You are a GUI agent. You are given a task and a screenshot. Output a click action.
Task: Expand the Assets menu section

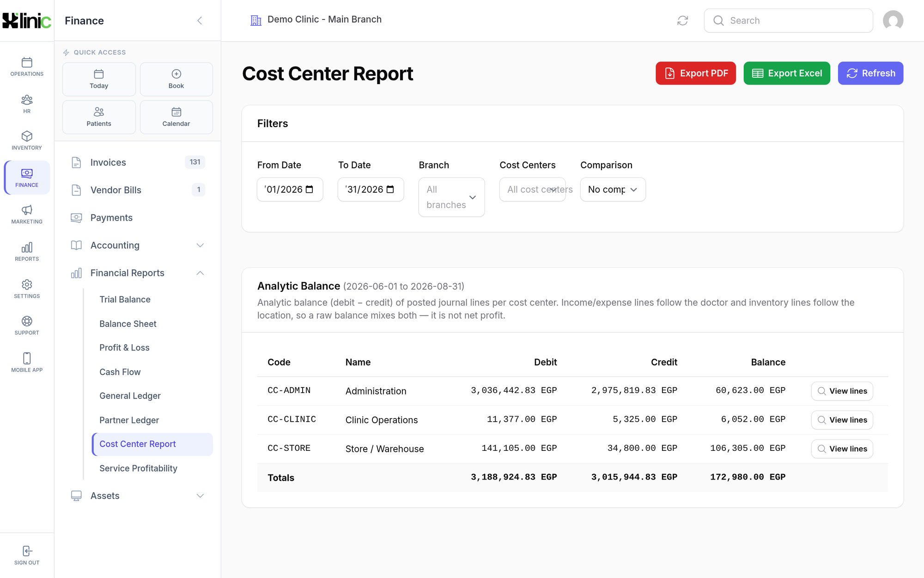click(x=138, y=496)
